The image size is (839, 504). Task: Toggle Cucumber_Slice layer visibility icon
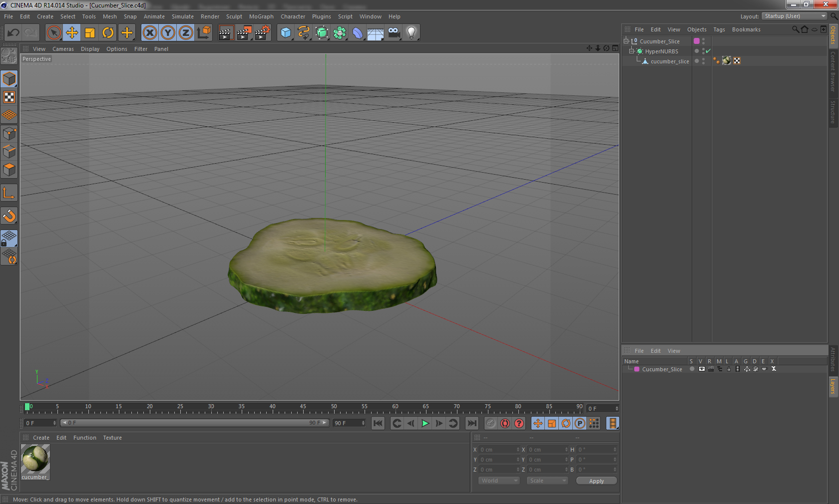tap(702, 369)
